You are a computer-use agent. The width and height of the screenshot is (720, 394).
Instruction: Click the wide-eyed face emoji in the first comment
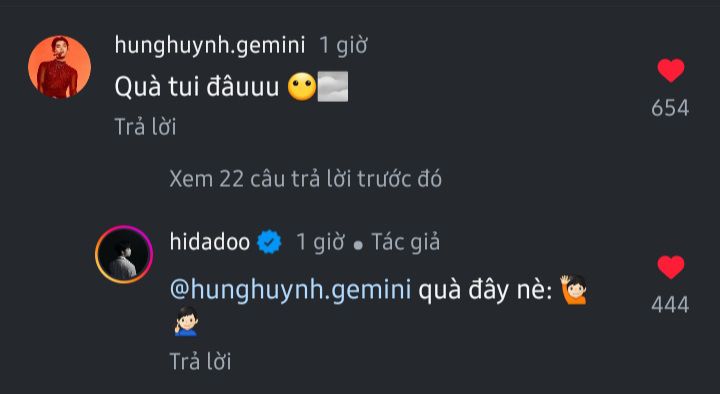[x=302, y=86]
